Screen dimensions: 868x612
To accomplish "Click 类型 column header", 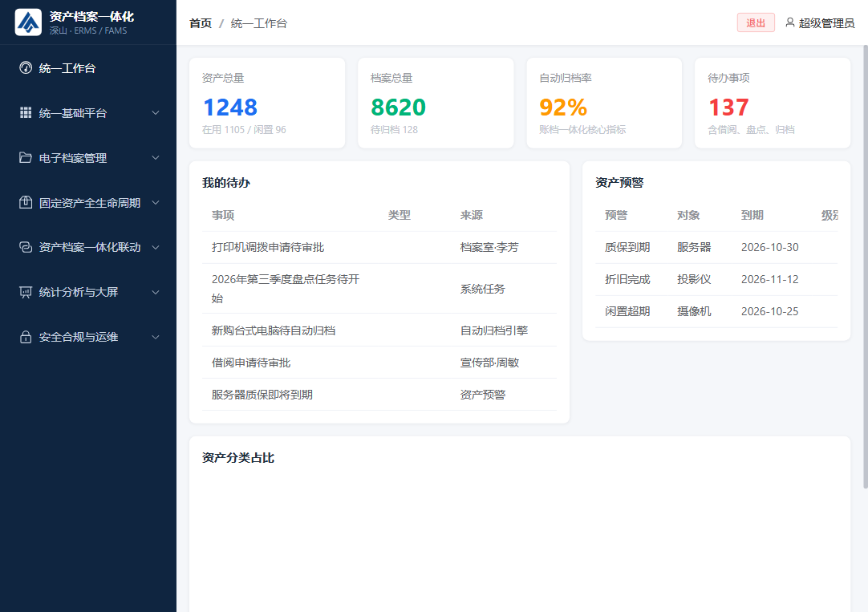I will (x=400, y=215).
